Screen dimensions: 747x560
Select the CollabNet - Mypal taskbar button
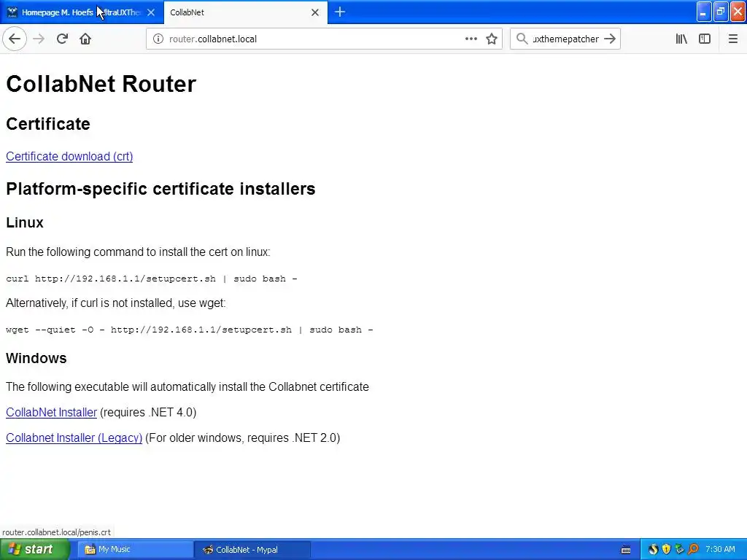(x=252, y=550)
